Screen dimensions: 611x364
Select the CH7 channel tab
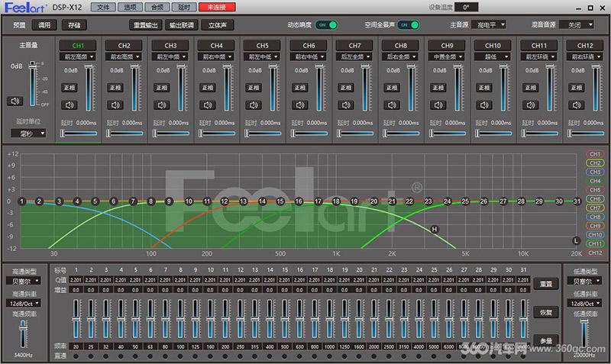click(354, 46)
